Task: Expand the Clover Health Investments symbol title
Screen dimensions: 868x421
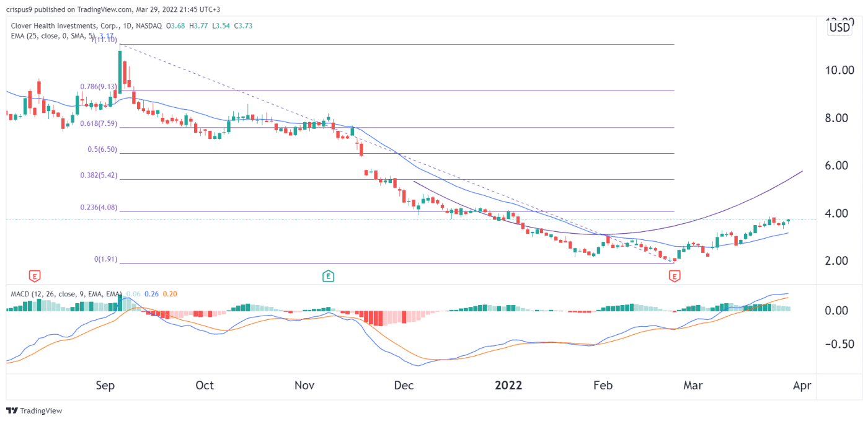Action: (65, 26)
